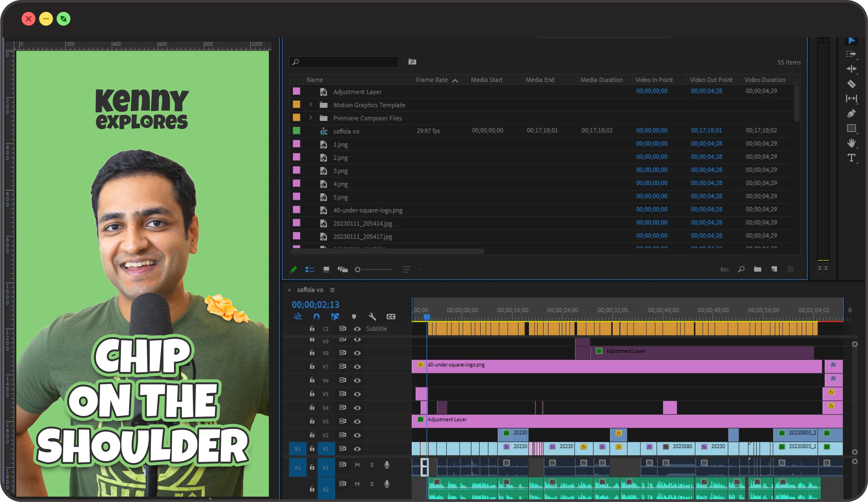Screen dimensions: 868x502
Task: Create a New Bin
Action: [x=758, y=270]
